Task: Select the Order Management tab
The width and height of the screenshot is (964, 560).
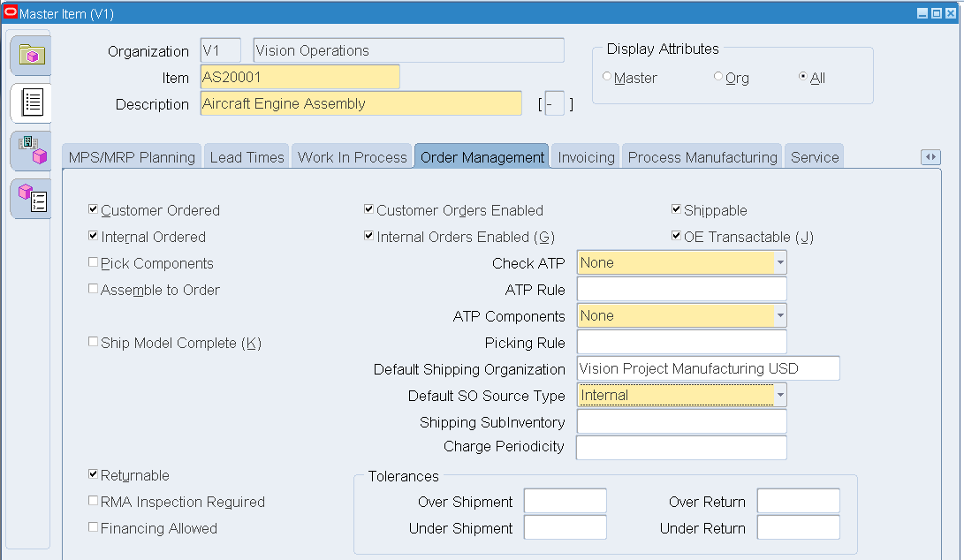Action: click(482, 157)
